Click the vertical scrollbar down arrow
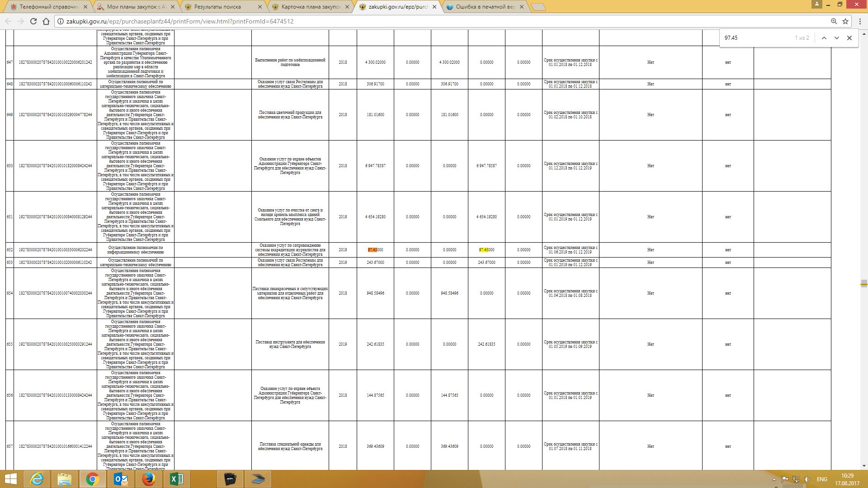868x488 pixels. 864,466
